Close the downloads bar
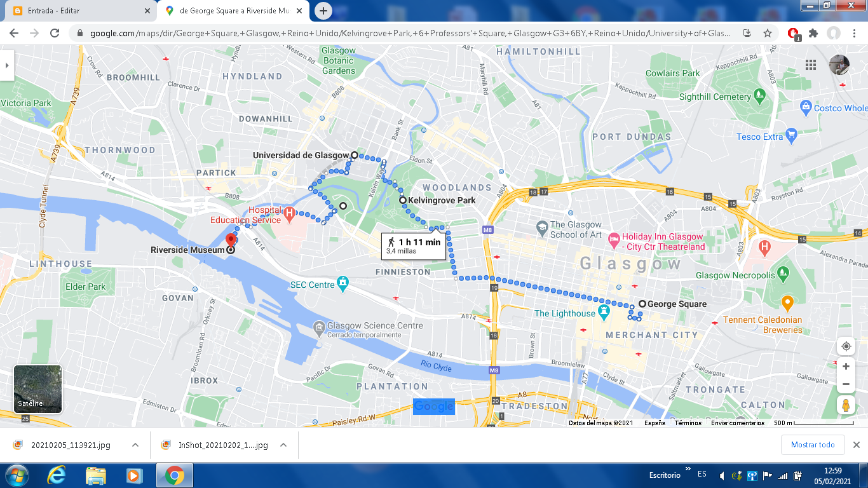Image resolution: width=868 pixels, height=488 pixels. click(856, 445)
